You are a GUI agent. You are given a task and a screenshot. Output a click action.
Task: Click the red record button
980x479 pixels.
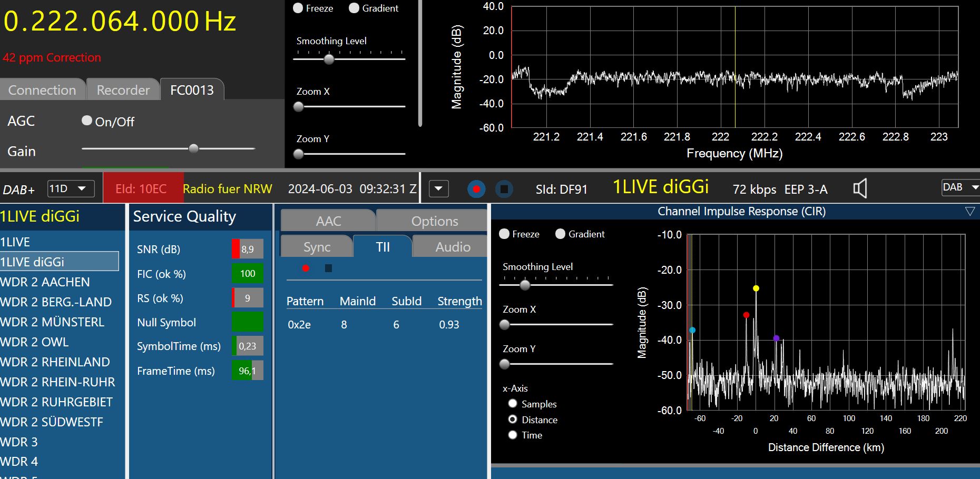pos(476,189)
